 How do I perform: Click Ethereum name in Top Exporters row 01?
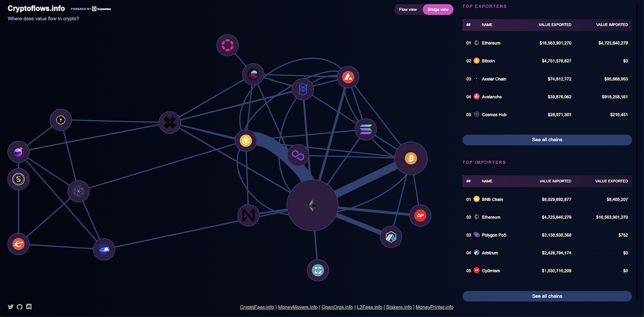[x=491, y=43]
